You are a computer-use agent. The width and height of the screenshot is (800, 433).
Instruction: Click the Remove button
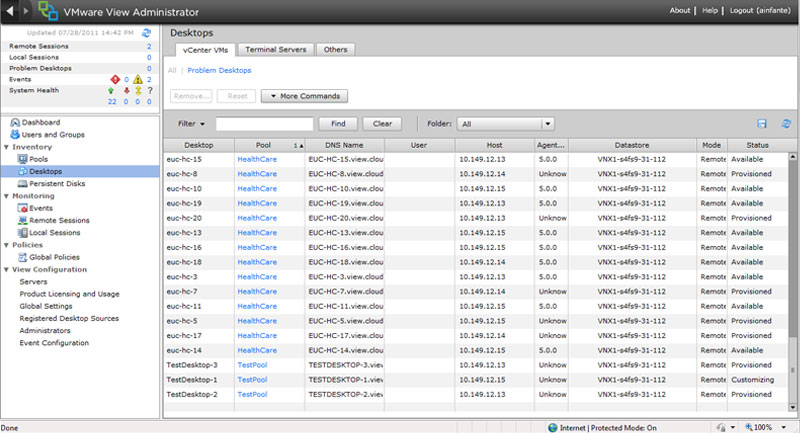191,96
